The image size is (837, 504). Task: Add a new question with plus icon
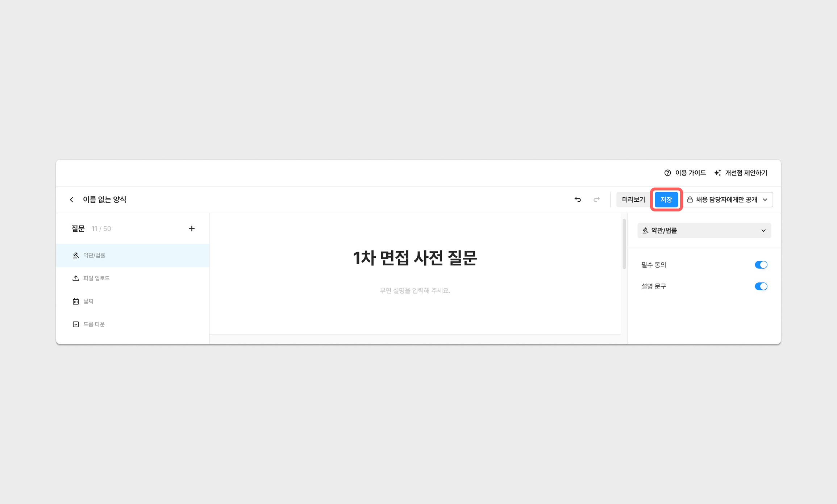192,228
